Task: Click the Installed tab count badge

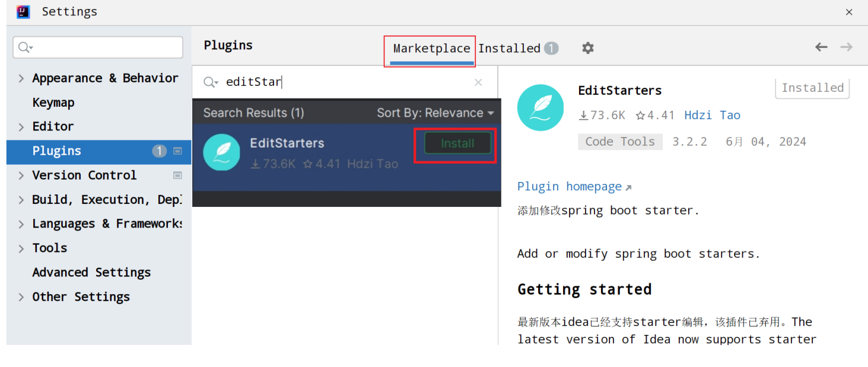Action: [551, 48]
